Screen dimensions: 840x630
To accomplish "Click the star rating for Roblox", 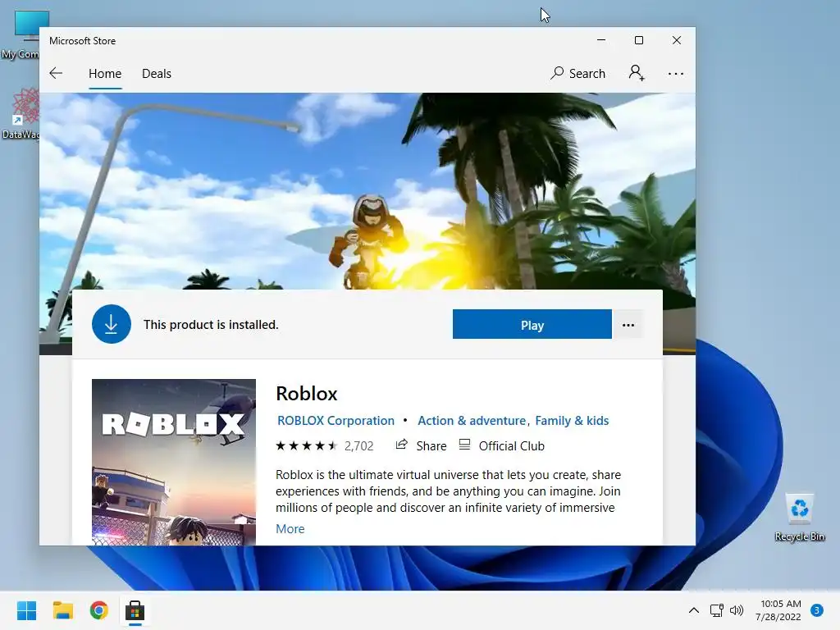I will (x=307, y=445).
